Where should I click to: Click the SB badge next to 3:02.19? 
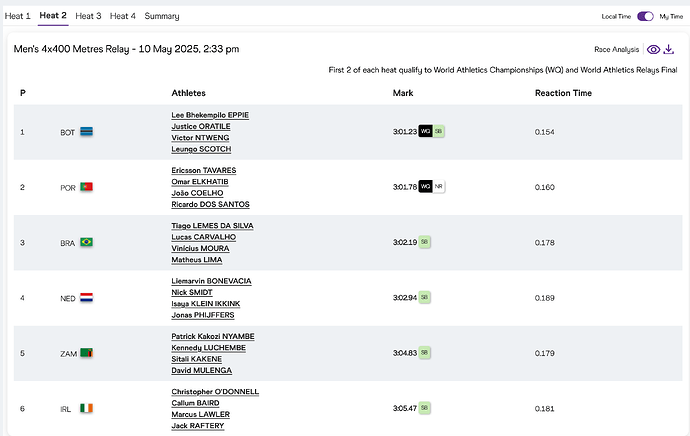[424, 242]
